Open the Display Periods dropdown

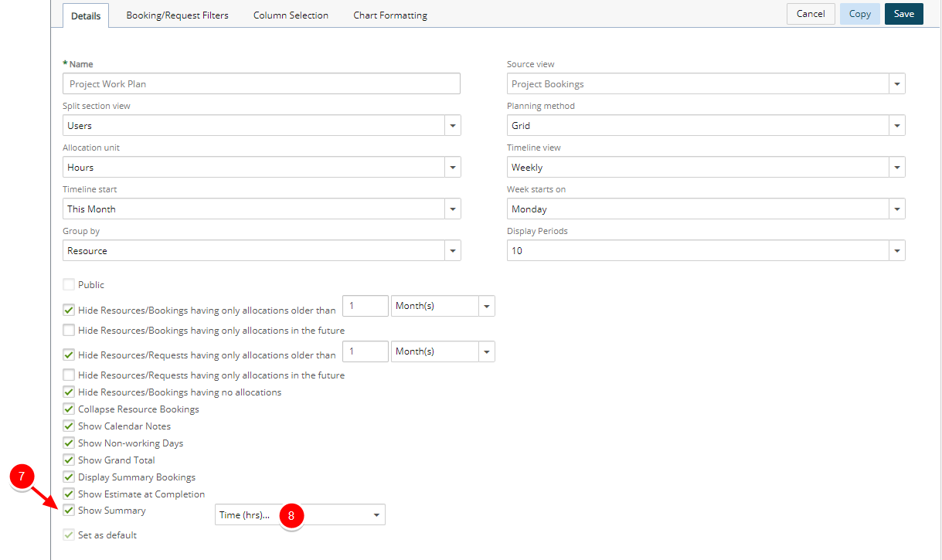[896, 251]
